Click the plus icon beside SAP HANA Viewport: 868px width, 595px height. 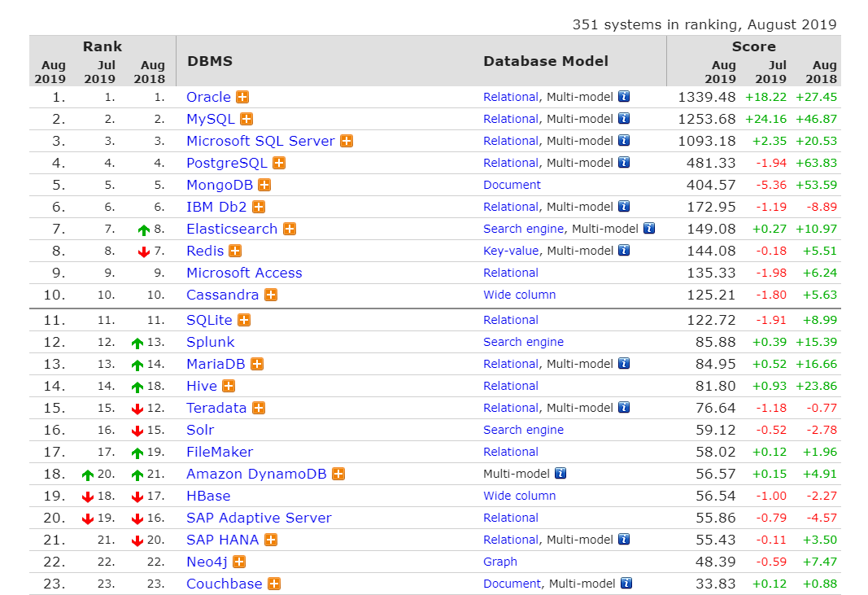click(271, 540)
